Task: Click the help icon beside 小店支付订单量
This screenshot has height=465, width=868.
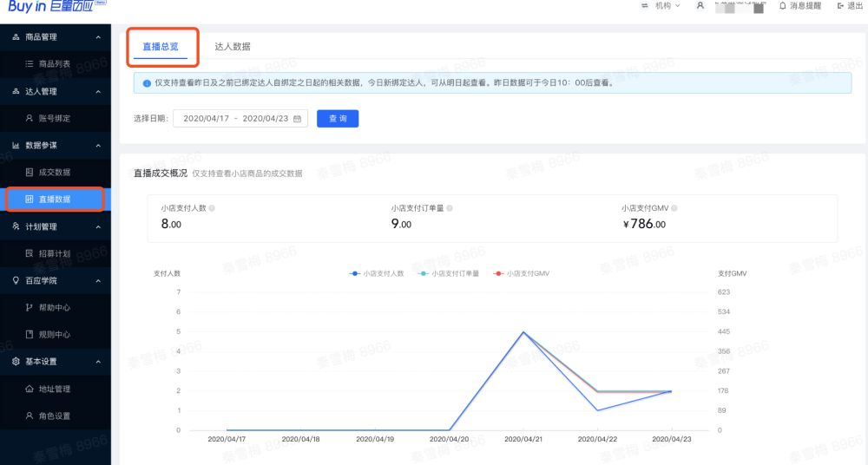Action: point(450,208)
